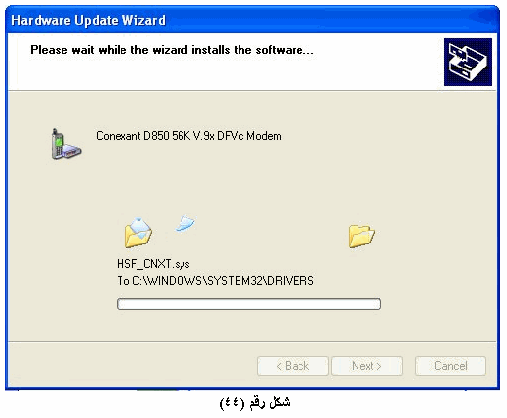Screen dimensions: 507x418
Task: Click the Back button
Action: click(293, 366)
